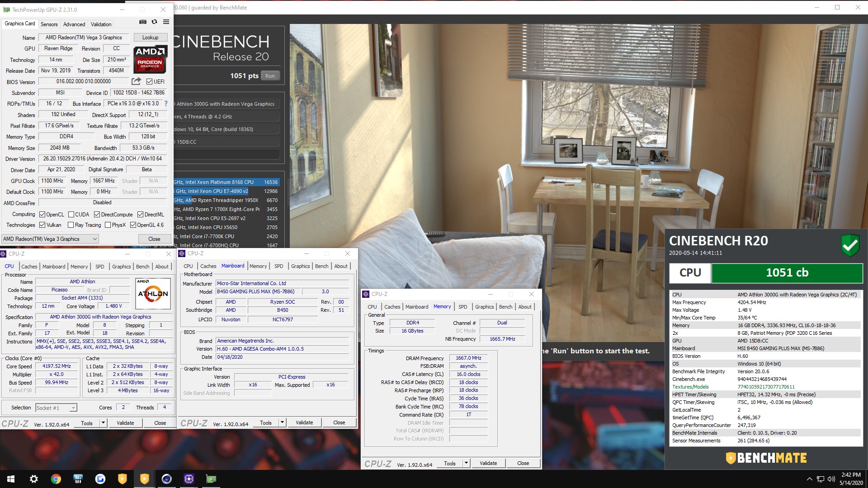Viewport: 868px width, 488px height.
Task: Click the Lookup button in GPU-Z
Action: 150,38
